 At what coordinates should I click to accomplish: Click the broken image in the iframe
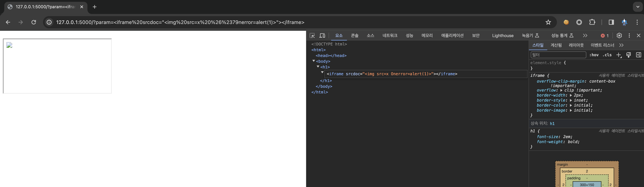click(9, 45)
